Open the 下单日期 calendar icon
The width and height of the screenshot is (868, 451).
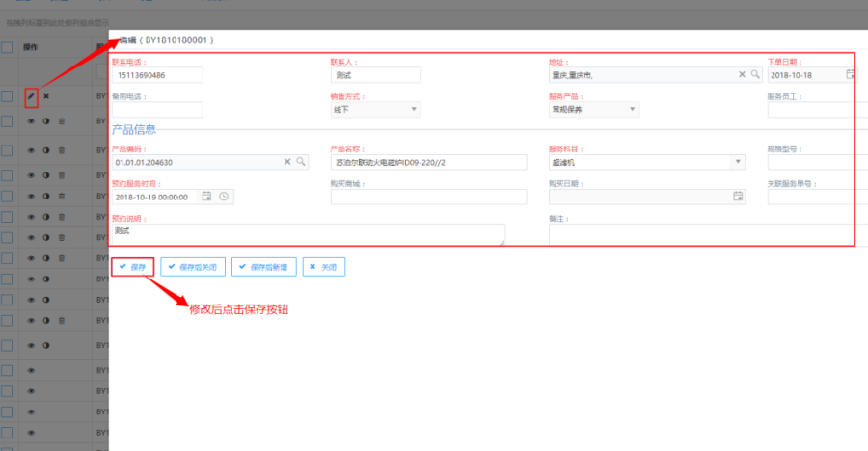click(850, 74)
